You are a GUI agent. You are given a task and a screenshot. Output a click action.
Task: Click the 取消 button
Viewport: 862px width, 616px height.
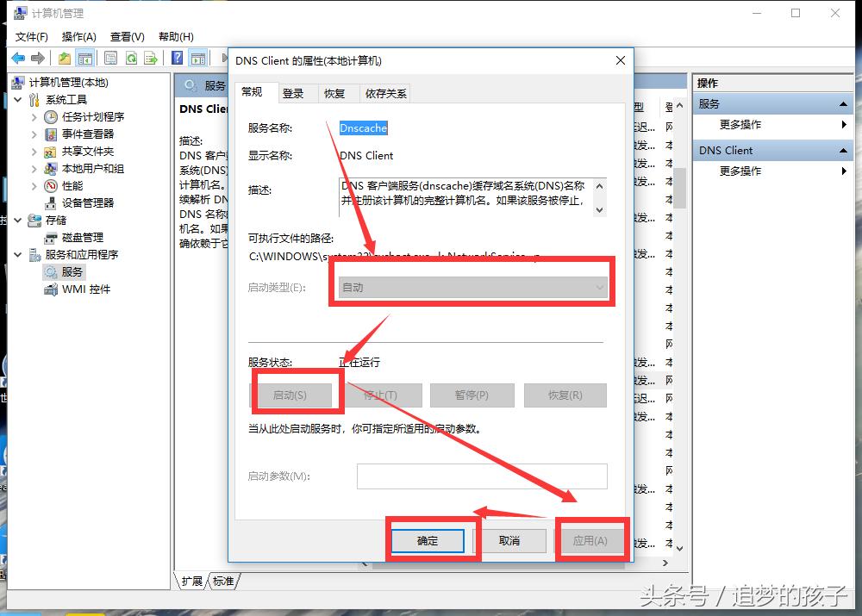pos(509,541)
